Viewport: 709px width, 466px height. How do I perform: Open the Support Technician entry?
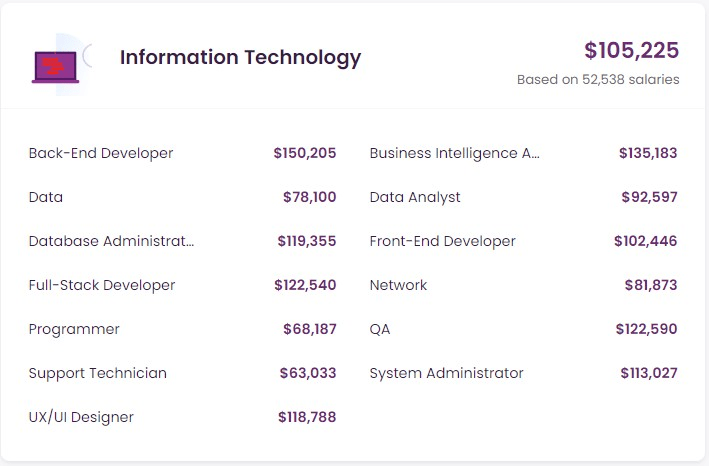(x=98, y=373)
